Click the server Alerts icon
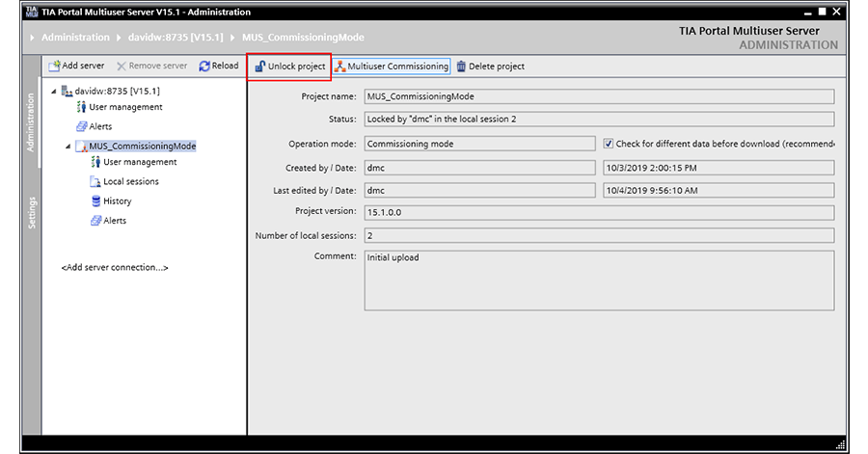868x454 pixels. click(x=81, y=126)
